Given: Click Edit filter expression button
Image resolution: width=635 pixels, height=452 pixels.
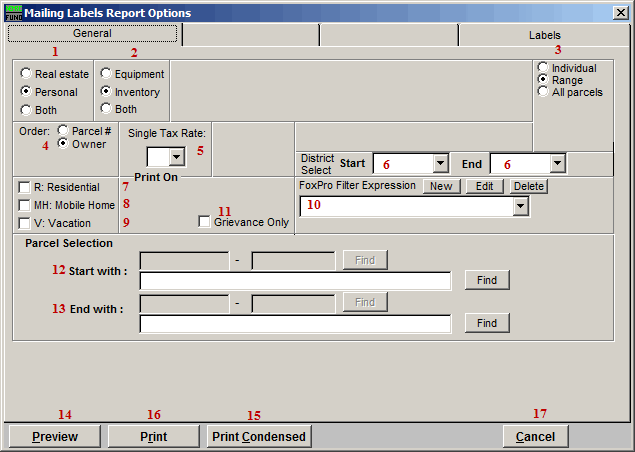Looking at the screenshot, I should point(484,186).
